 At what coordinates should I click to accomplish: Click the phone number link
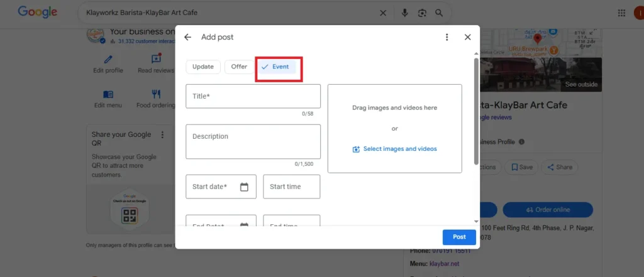pos(452,251)
